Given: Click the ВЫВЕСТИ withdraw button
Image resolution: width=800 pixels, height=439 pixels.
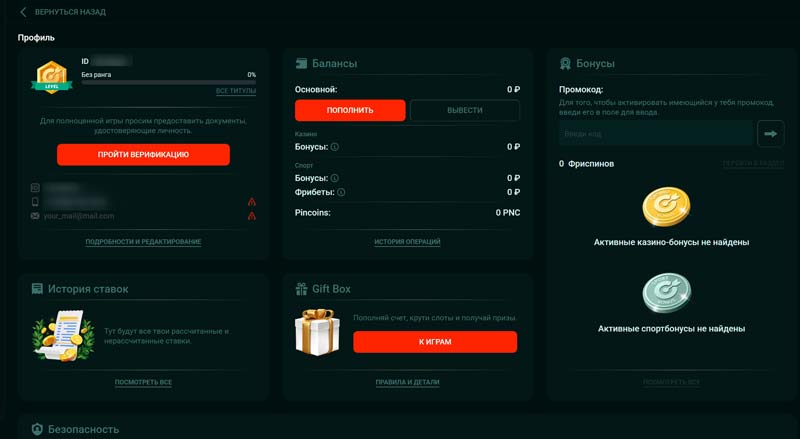Looking at the screenshot, I should click(465, 110).
